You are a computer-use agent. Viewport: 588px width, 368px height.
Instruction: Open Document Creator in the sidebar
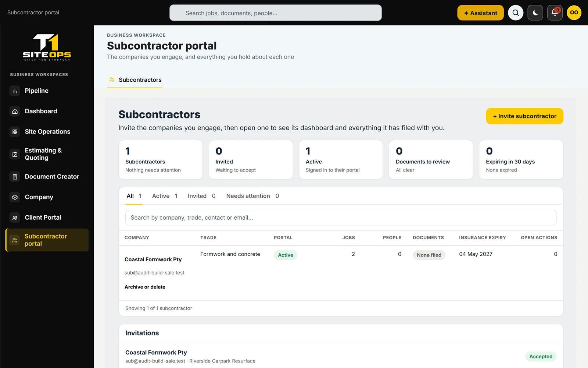pos(47,177)
